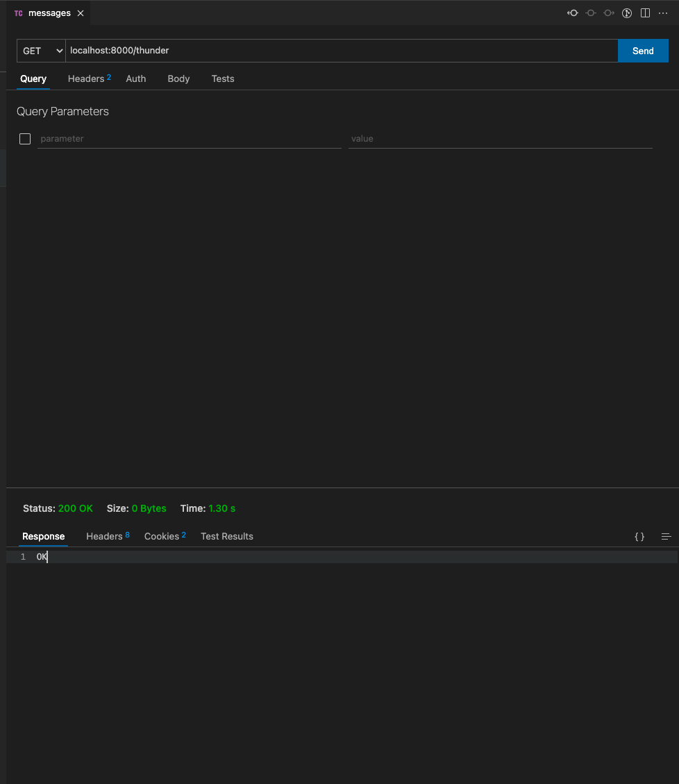Open the Cookies tab
This screenshot has width=679, height=784.
pyautogui.click(x=165, y=537)
